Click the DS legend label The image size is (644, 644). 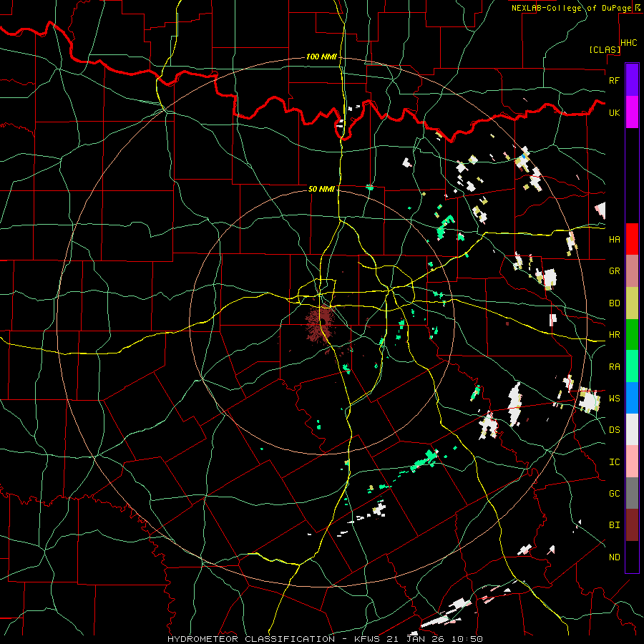(614, 429)
